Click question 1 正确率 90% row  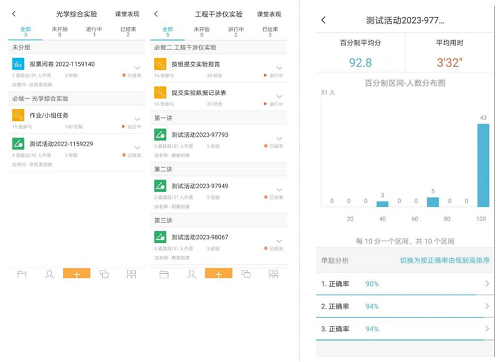(x=405, y=284)
